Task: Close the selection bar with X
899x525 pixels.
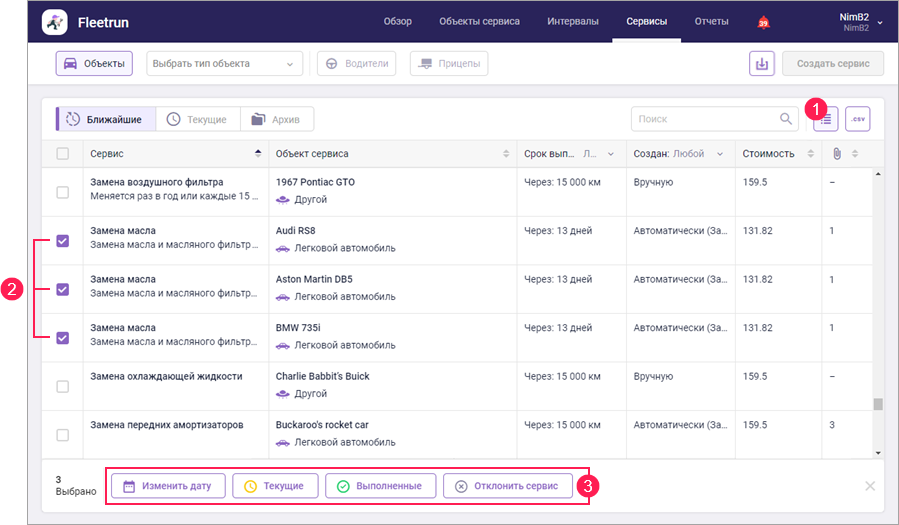Action: (869, 486)
